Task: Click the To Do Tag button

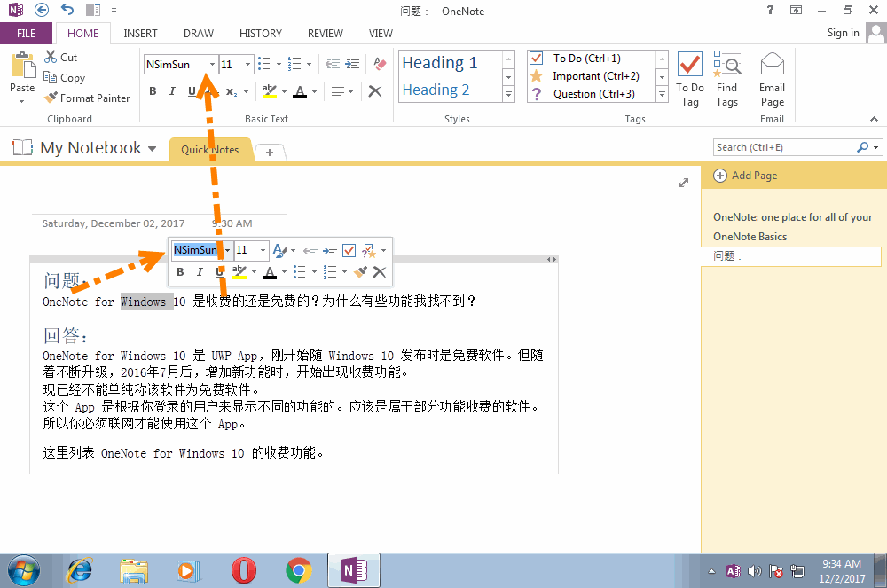Action: (x=689, y=79)
